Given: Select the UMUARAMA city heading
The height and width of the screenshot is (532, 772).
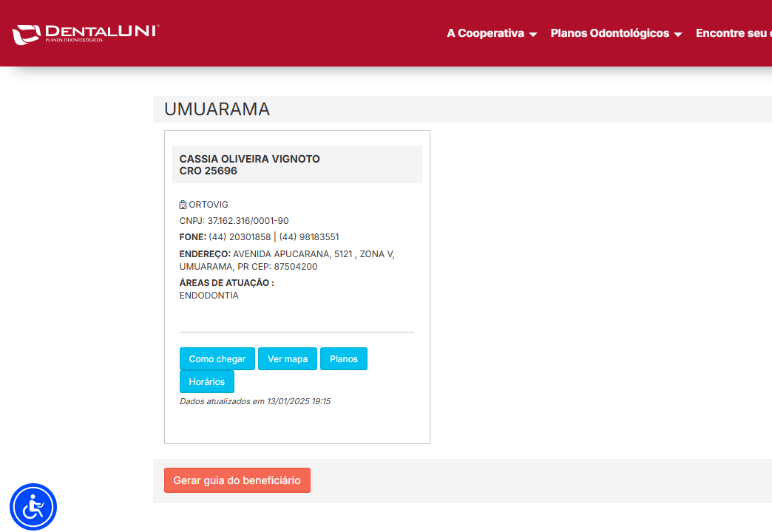Looking at the screenshot, I should coord(217,109).
